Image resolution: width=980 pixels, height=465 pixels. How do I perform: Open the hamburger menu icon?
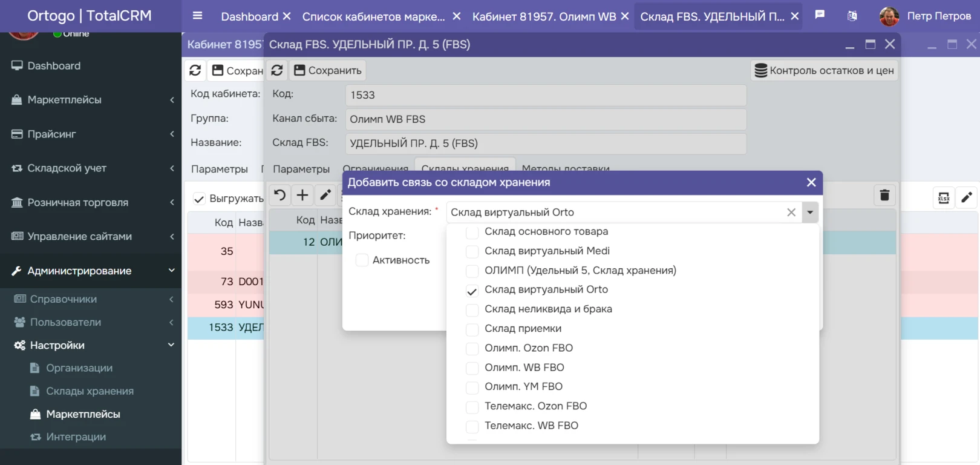(197, 16)
